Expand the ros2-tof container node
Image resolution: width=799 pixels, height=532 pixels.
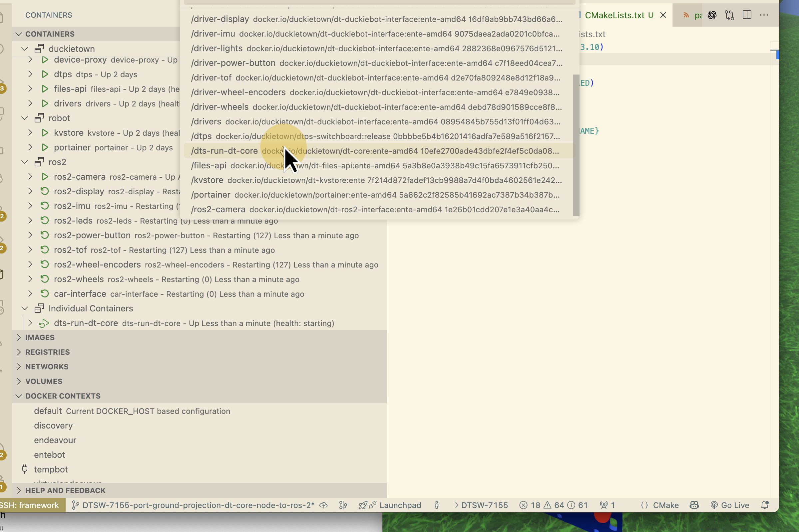[x=30, y=250]
